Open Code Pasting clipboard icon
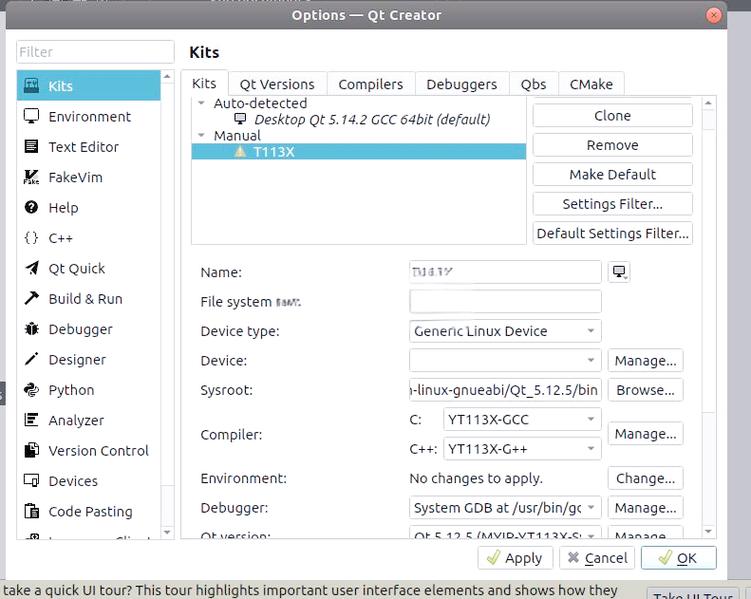Image resolution: width=751 pixels, height=599 pixels. (x=32, y=511)
